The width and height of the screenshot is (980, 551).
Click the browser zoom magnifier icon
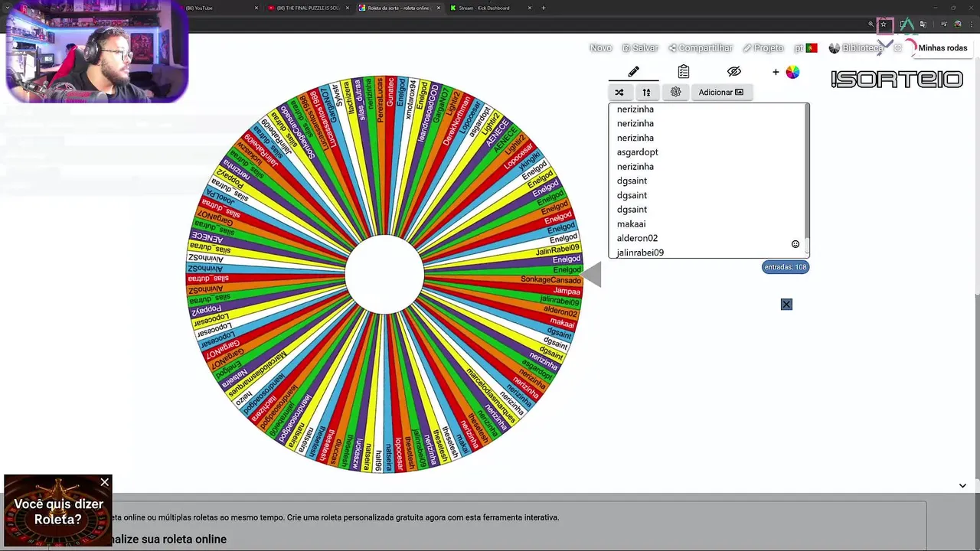click(x=871, y=24)
